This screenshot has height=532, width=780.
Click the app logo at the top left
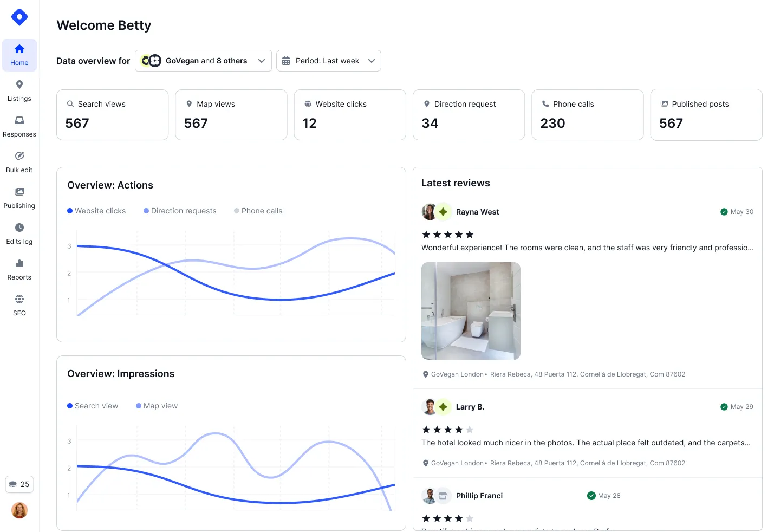click(x=19, y=17)
